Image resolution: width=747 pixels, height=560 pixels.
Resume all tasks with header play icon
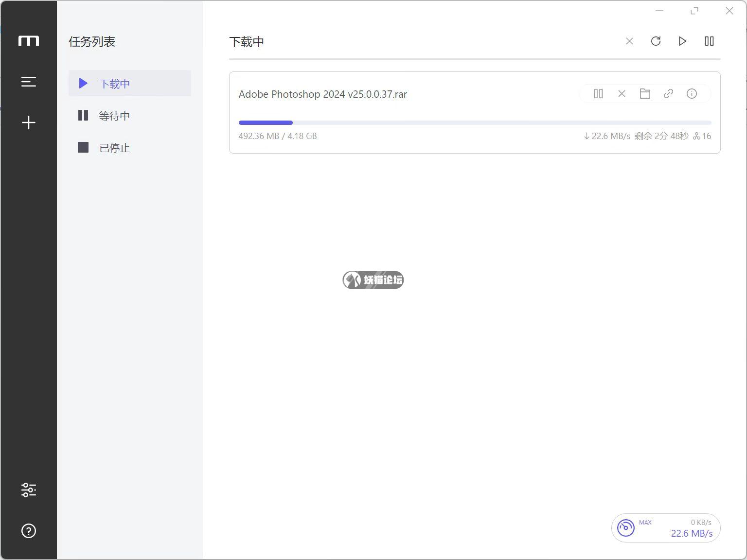[x=682, y=41]
